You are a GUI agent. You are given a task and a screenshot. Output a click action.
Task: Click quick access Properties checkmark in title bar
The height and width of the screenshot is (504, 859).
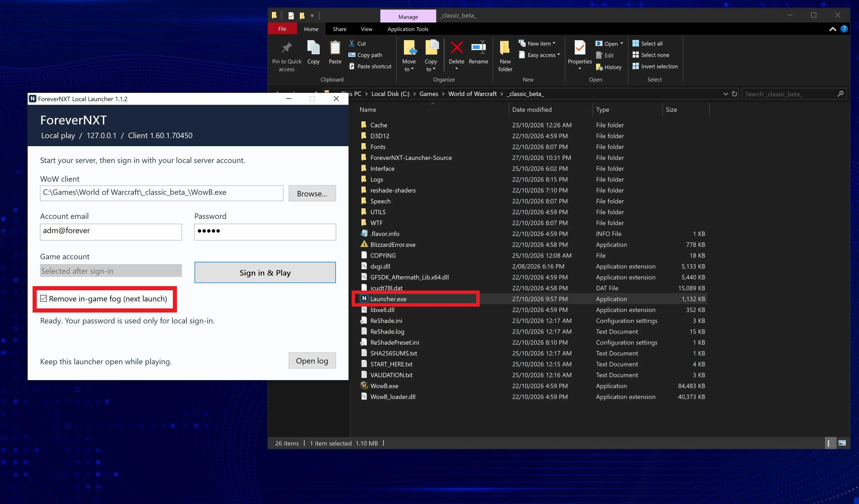coord(291,16)
